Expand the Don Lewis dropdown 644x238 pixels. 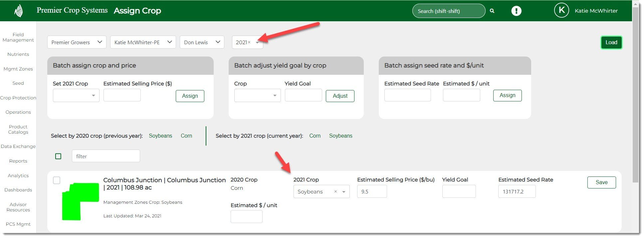pyautogui.click(x=202, y=42)
